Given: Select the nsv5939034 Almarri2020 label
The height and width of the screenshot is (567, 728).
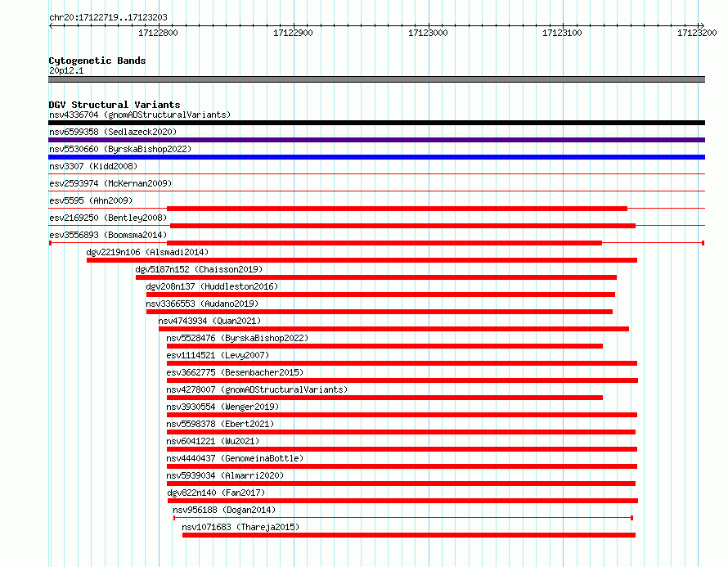Looking at the screenshot, I should coord(225,475).
